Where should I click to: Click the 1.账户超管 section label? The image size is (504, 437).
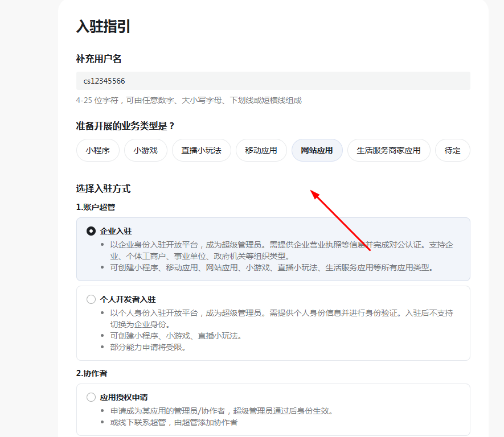point(96,207)
